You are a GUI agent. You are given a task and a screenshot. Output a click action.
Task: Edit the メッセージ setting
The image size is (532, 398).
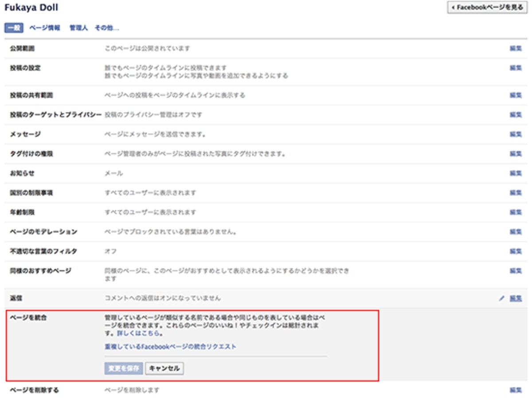516,134
